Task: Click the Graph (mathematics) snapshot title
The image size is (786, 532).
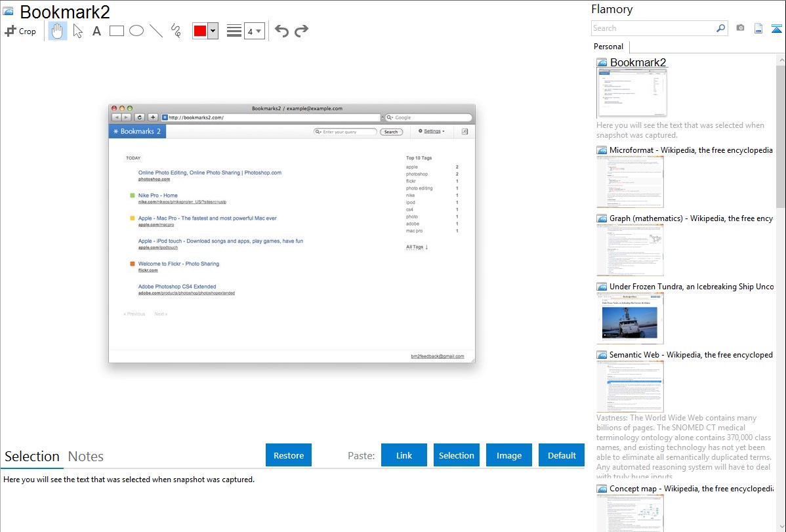Action: 692,218
